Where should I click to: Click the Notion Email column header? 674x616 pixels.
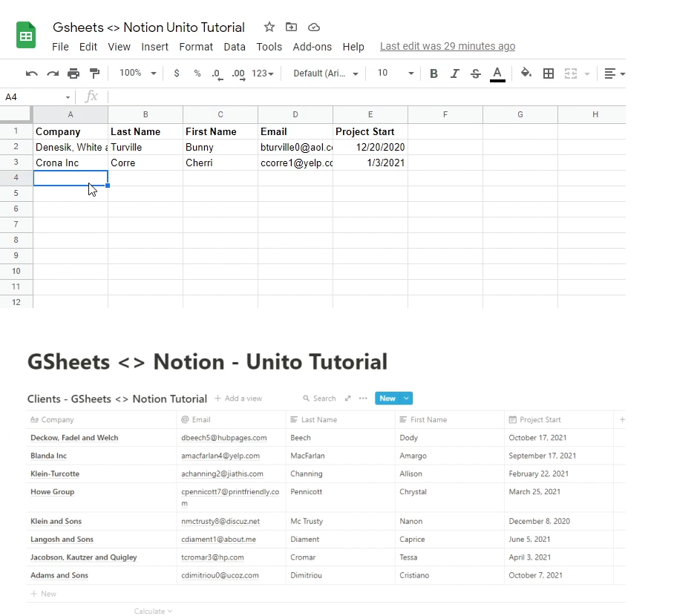click(x=232, y=419)
